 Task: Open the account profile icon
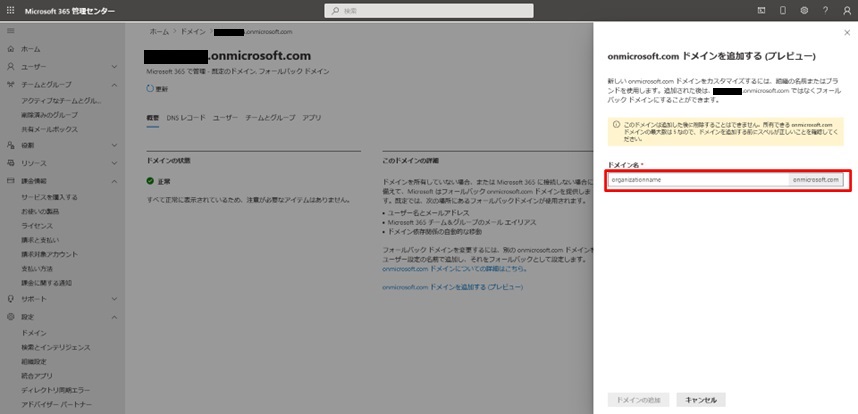tap(847, 10)
